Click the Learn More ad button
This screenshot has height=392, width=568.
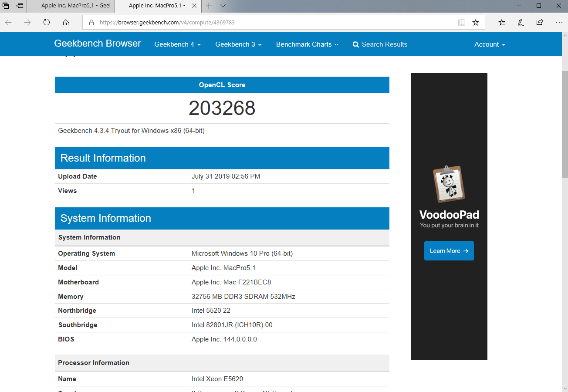tap(449, 251)
